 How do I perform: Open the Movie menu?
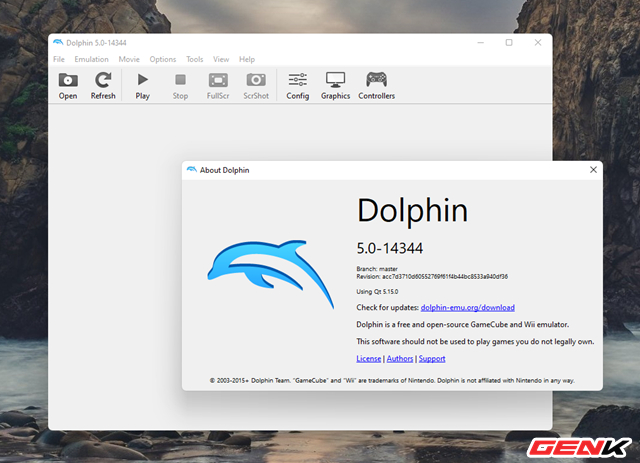coord(129,59)
